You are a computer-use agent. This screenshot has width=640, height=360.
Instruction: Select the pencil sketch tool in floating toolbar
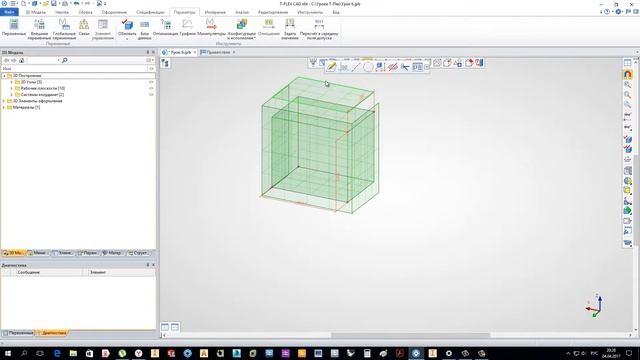pyautogui.click(x=331, y=67)
